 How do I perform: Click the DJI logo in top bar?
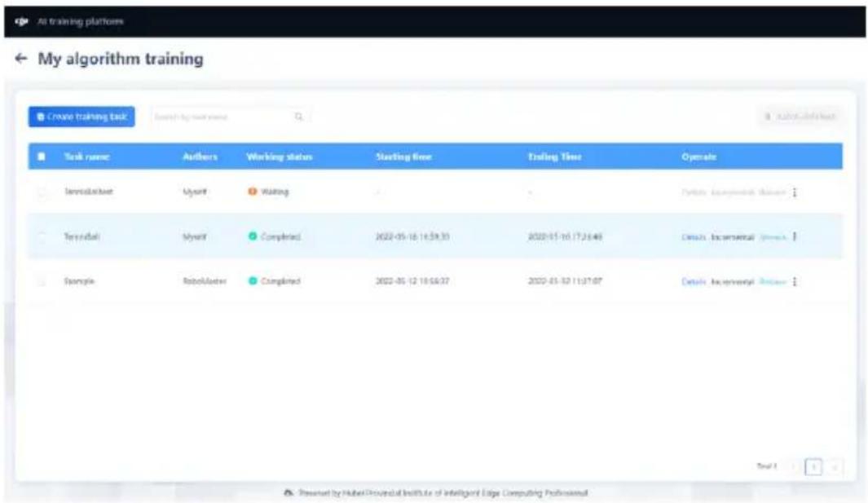pyautogui.click(x=21, y=22)
